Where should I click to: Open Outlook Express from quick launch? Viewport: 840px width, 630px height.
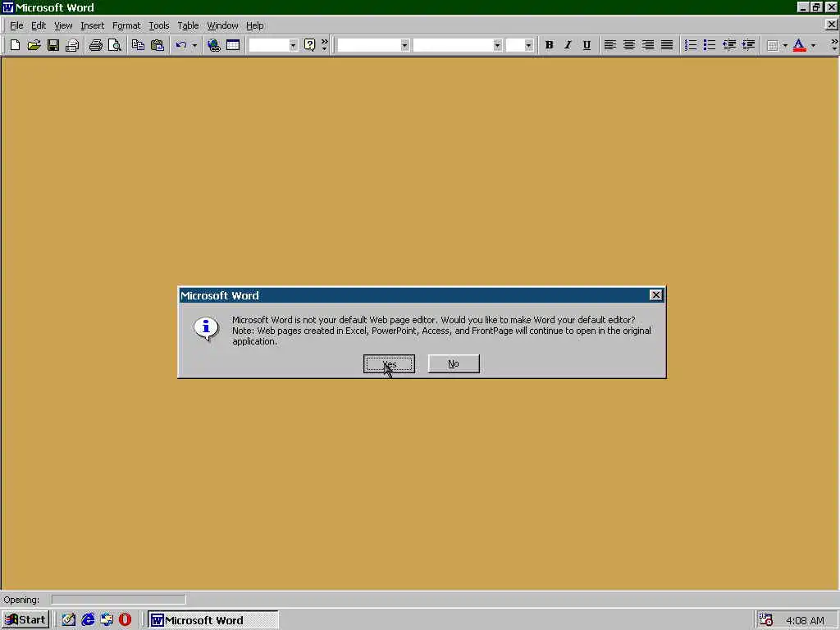(107, 619)
